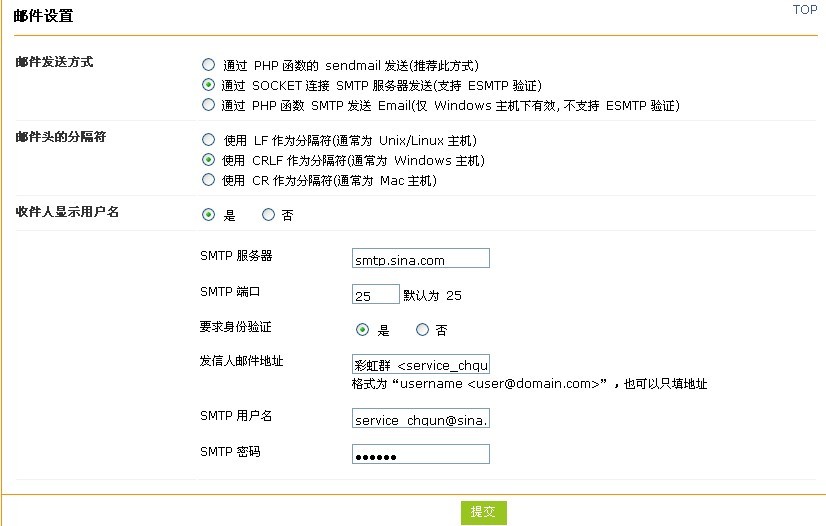Enable 要求身份验证 by choosing 是

click(x=362, y=330)
